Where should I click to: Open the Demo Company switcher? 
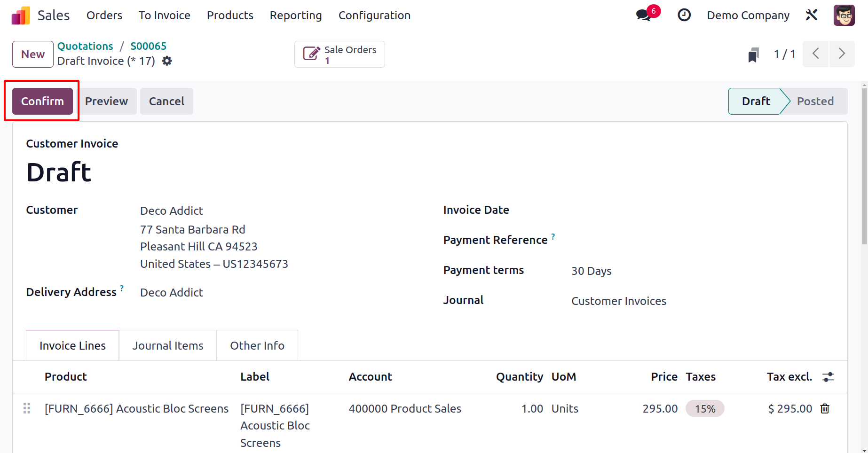[x=748, y=16]
